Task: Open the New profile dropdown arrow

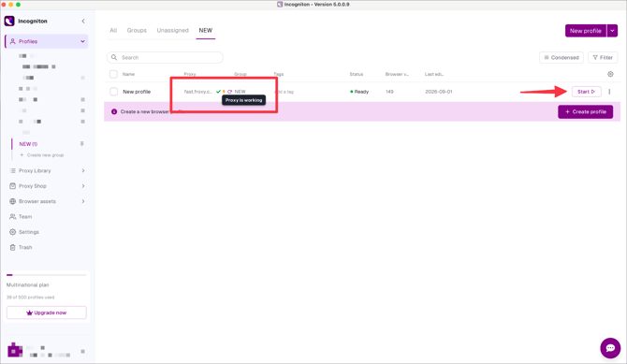Action: click(x=612, y=31)
